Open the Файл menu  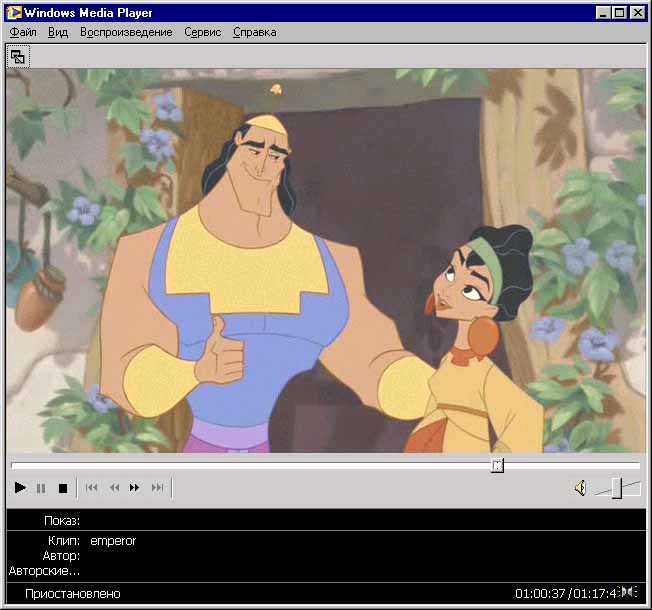tap(23, 32)
